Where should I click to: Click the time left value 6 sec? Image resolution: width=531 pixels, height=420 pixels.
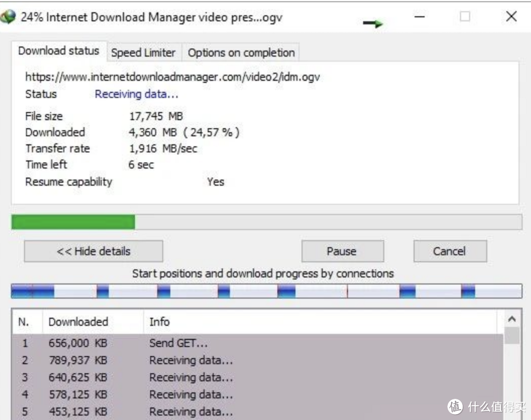click(x=141, y=165)
